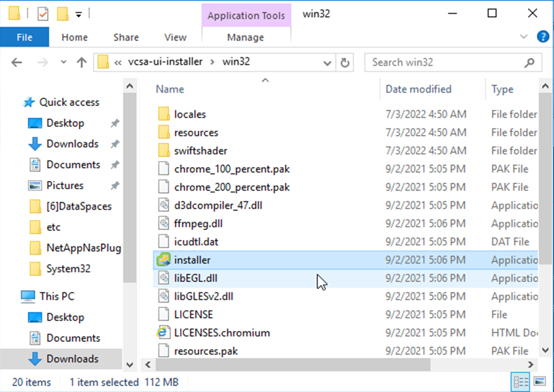Select Desktop under This PC

(x=66, y=318)
